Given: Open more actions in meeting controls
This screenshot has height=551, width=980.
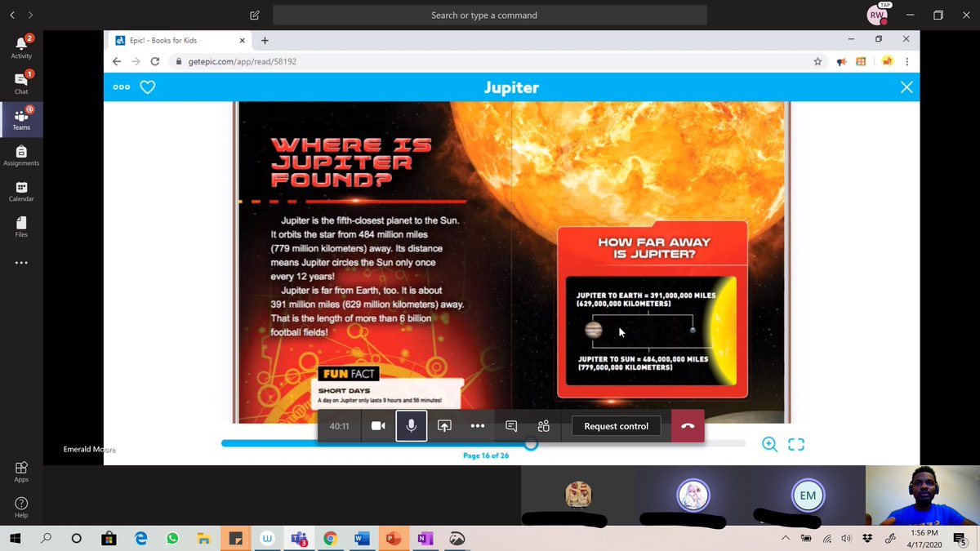Looking at the screenshot, I should tap(478, 426).
